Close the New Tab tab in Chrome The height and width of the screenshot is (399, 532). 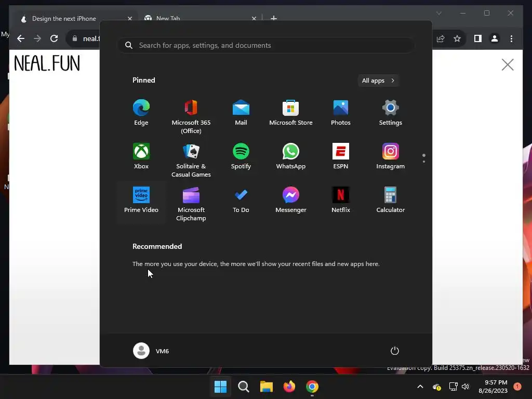(254, 19)
